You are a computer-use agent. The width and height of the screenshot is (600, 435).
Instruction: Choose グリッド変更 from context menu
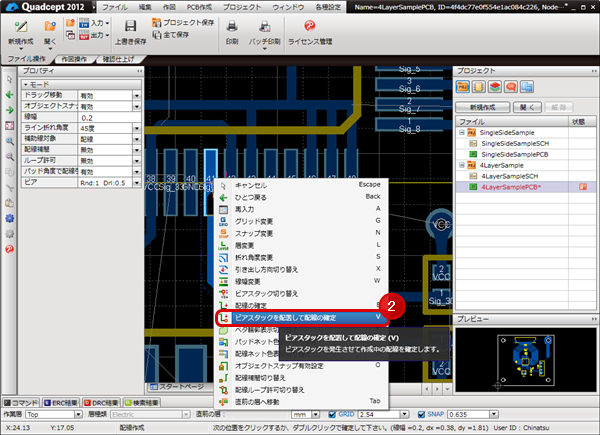(x=302, y=221)
